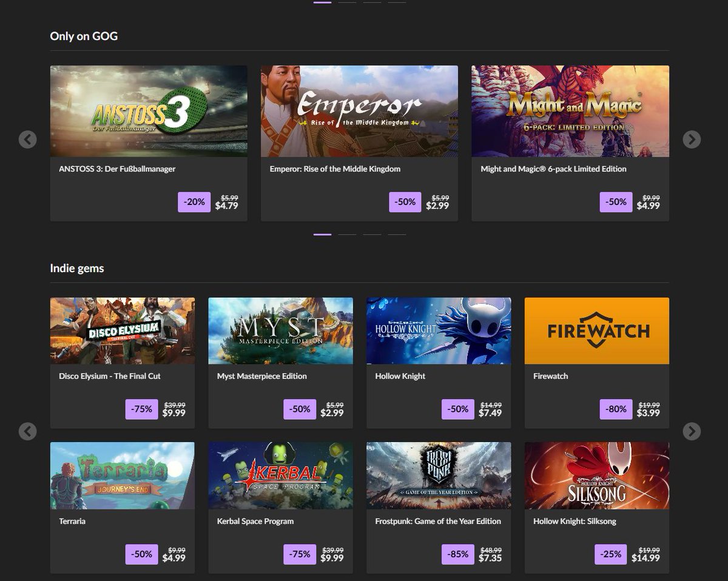
Task: Open Disco Elysium cover image
Action: [x=123, y=331]
